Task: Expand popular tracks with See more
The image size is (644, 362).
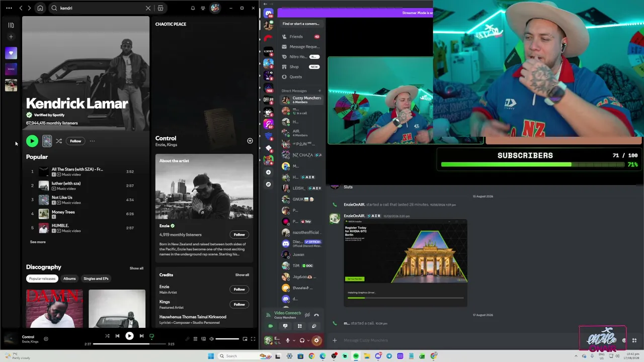Action: 38,242
